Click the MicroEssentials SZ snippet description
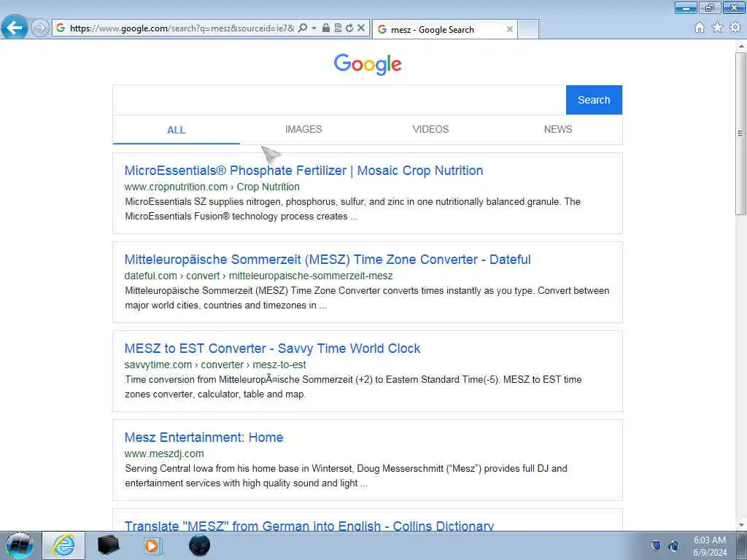Viewport: 747px width, 560px height. point(352,209)
